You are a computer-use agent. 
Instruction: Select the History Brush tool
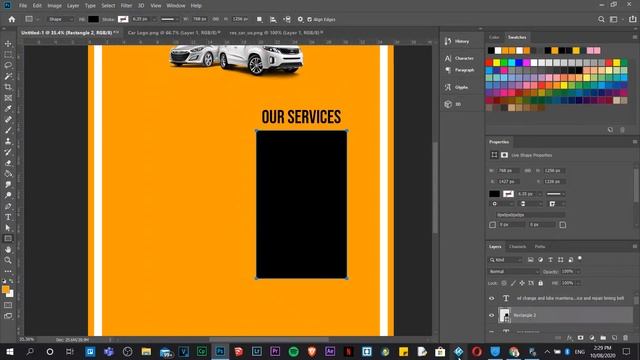pos(8,152)
